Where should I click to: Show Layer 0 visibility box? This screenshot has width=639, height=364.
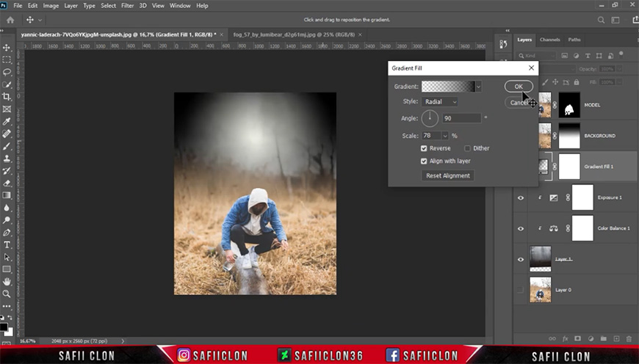coord(521,290)
